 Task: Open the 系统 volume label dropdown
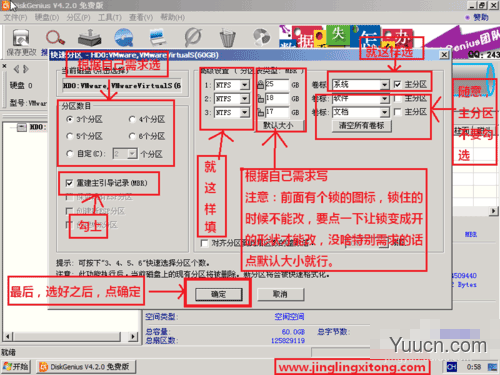pos(384,85)
